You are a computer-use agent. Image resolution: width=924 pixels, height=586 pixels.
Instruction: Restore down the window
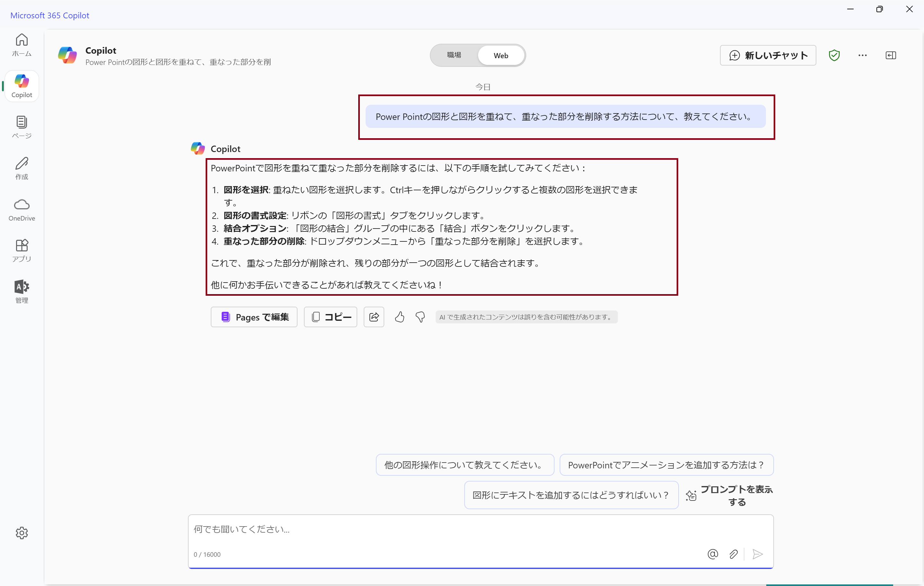879,9
